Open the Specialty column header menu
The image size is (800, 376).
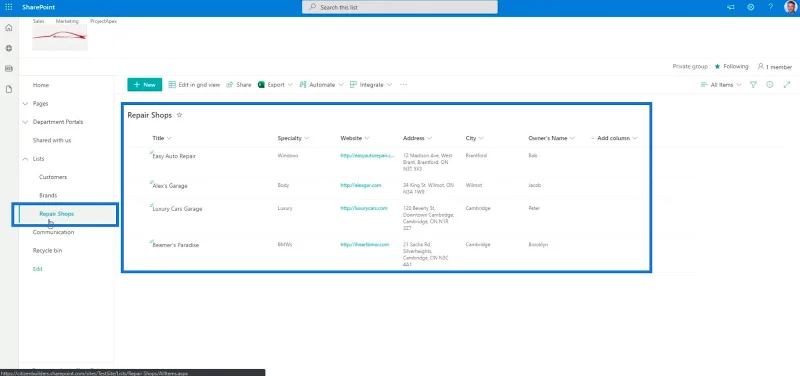tap(293, 138)
